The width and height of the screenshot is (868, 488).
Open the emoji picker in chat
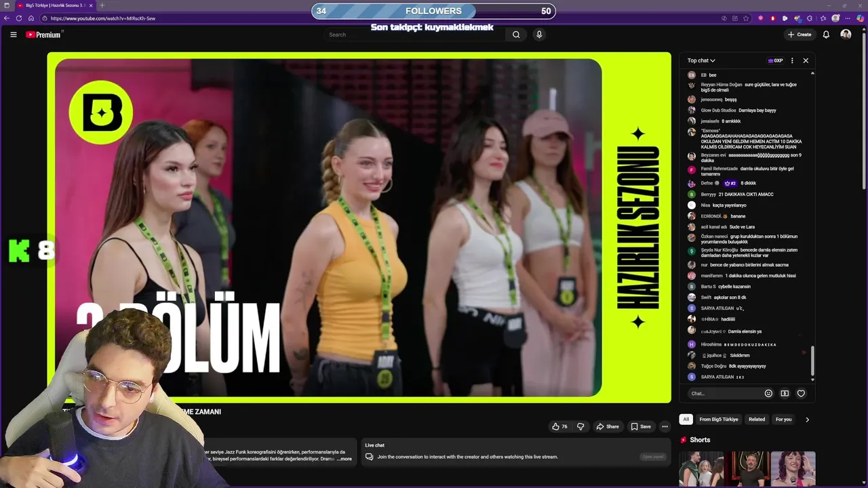[768, 393]
